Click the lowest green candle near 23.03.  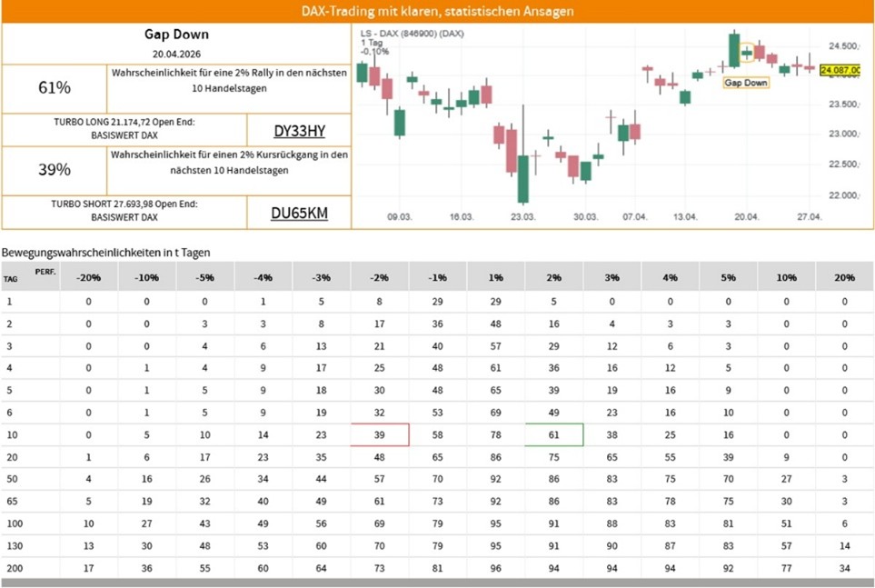523,178
